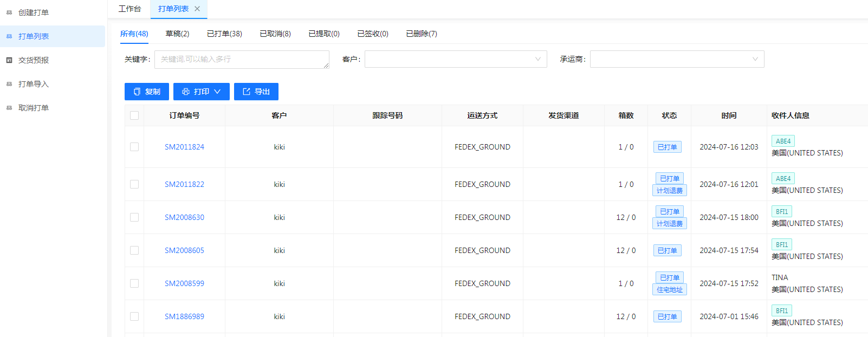Click the copy icon in 复制 button
Viewport: 868px width, 337px height.
pyautogui.click(x=137, y=92)
